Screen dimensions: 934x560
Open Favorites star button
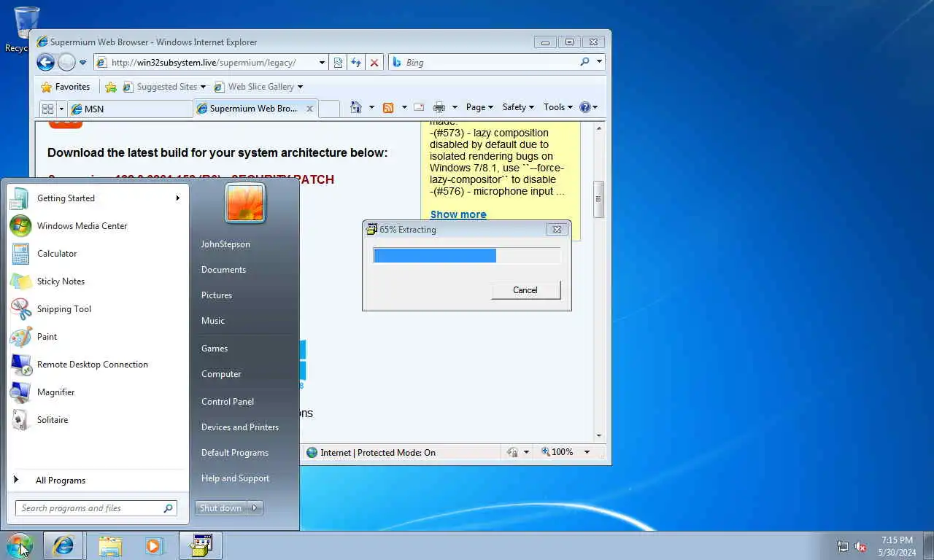(x=66, y=87)
